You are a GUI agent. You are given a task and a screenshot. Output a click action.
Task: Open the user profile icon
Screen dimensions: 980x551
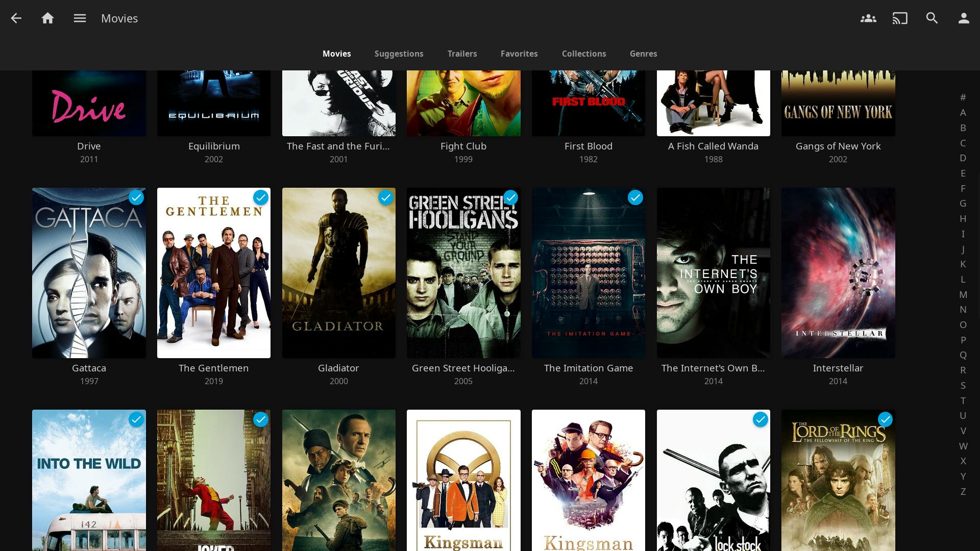tap(964, 18)
